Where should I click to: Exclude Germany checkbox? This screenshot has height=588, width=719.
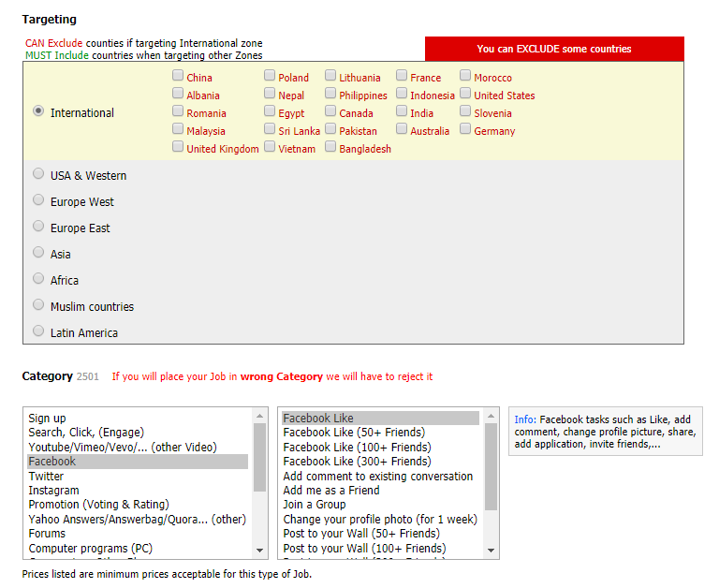(x=465, y=129)
